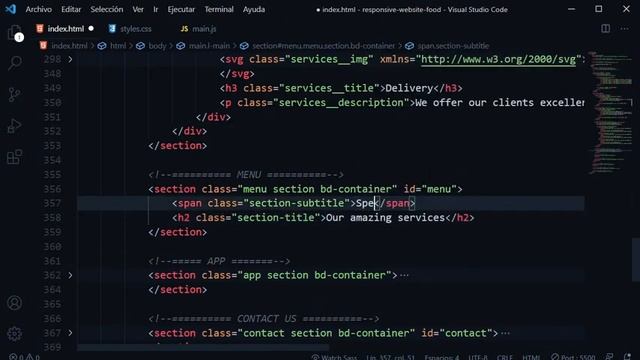Viewport: 640px width, 360px height.
Task: Expand folded app section at line 362
Action: (x=70, y=275)
